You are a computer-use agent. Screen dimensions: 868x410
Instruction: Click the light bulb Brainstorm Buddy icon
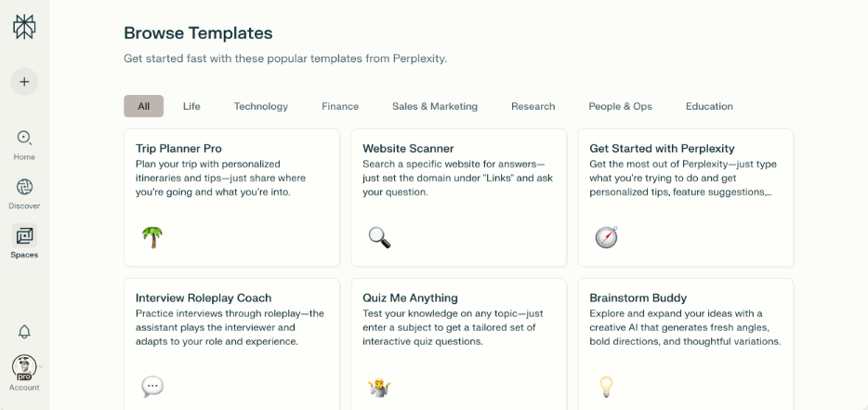pos(606,386)
